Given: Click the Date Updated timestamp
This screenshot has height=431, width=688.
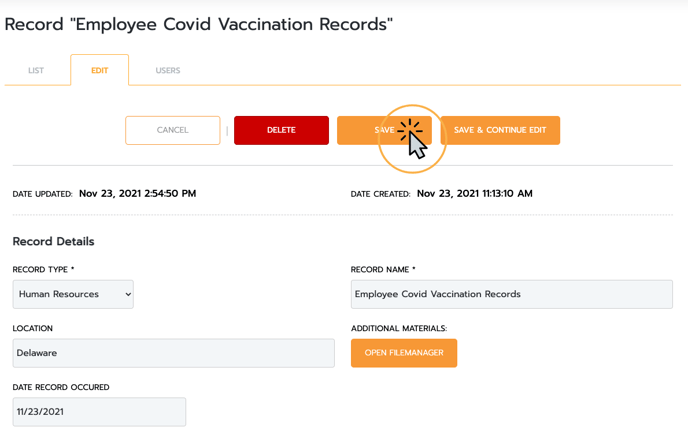Looking at the screenshot, I should 137,194.
